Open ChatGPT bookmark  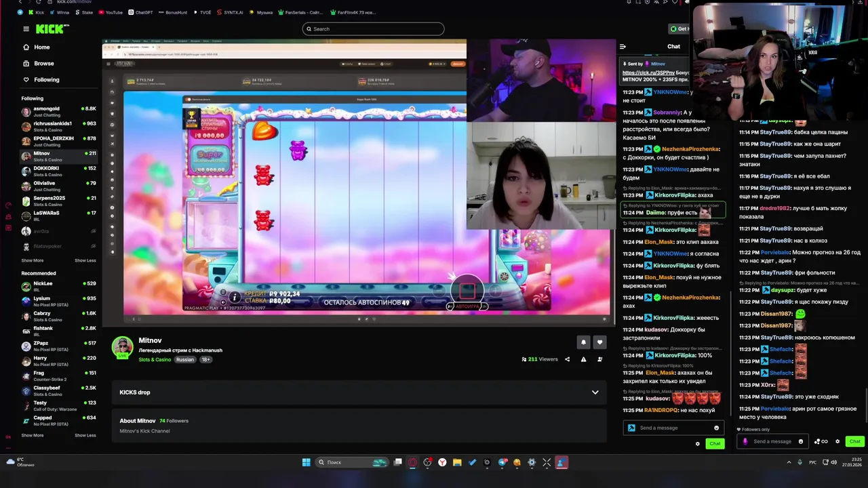coord(140,12)
